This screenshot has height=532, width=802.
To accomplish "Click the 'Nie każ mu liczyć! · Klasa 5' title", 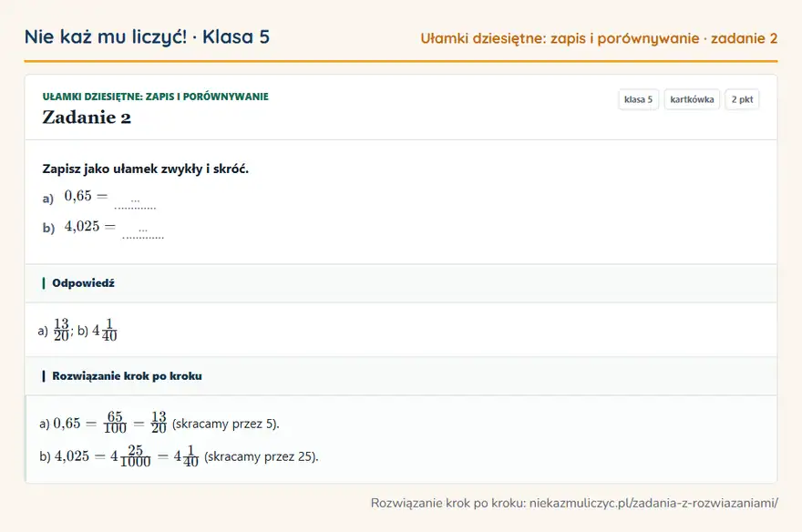I will point(147,36).
